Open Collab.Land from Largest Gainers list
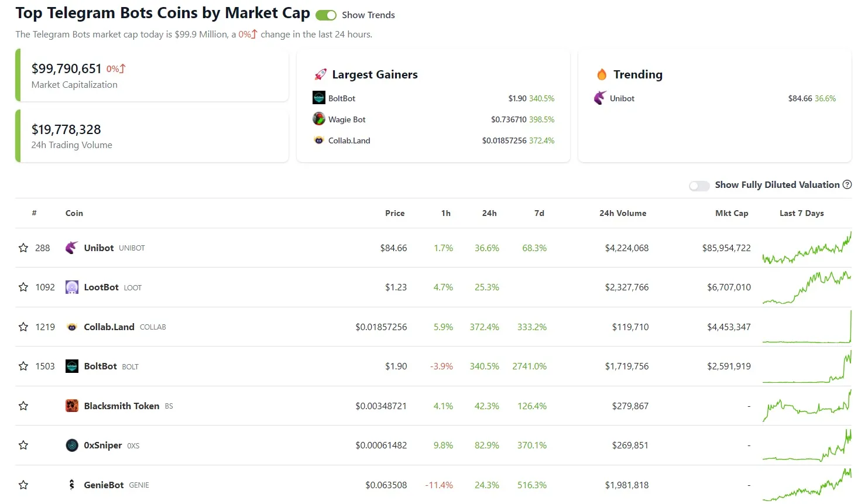Image resolution: width=861 pixels, height=504 pixels. tap(349, 140)
